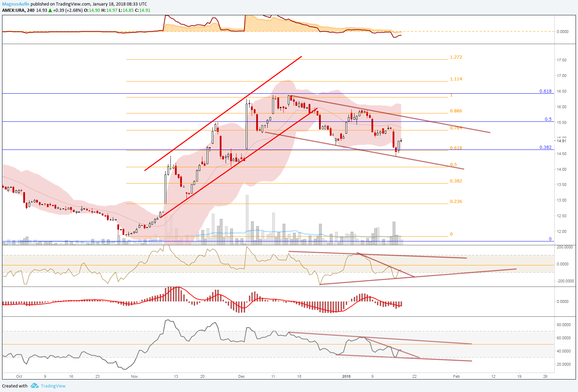The width and height of the screenshot is (578, 392).
Task: Click the 13.50 price axis label
Action: click(x=562, y=185)
